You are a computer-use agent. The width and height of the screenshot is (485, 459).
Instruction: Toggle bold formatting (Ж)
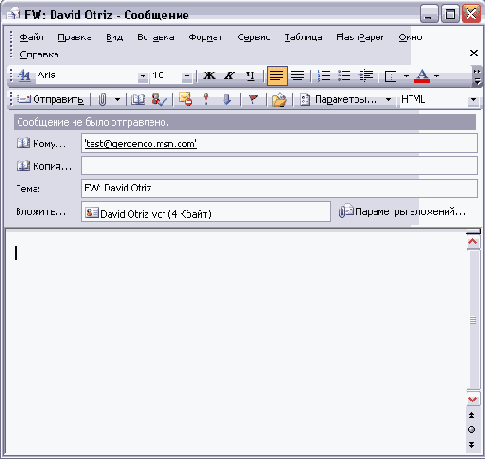tap(209, 76)
